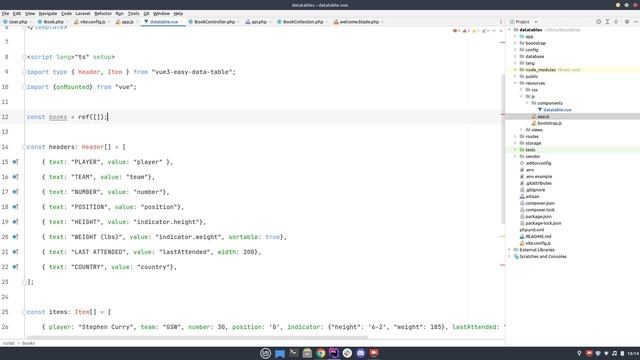Click 'script' in the breadcrumb bar
The width and height of the screenshot is (640, 360).
9,343
